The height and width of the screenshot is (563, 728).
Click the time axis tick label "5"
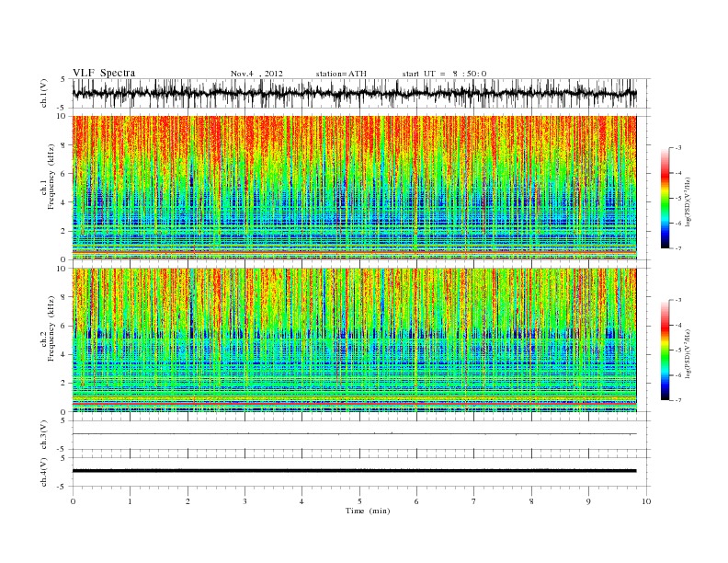(x=359, y=501)
